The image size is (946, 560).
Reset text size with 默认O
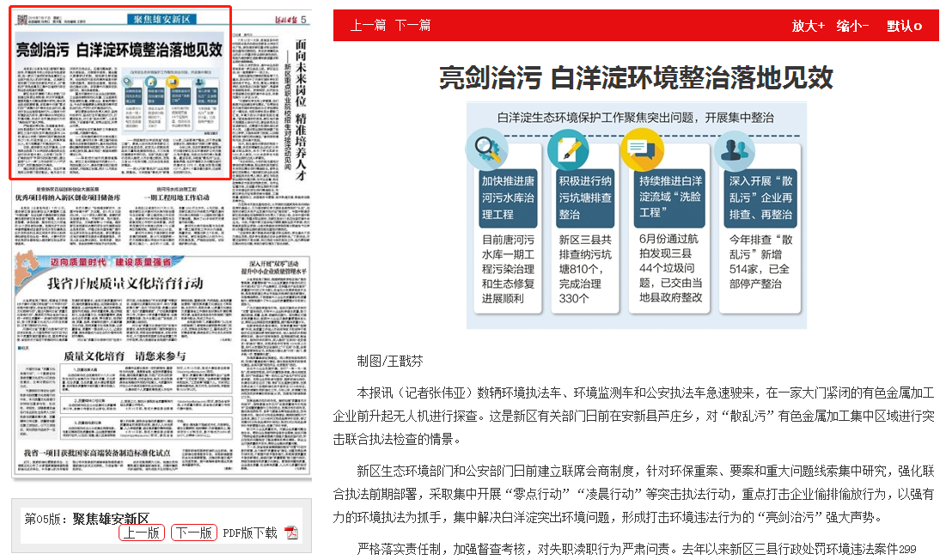tap(904, 26)
